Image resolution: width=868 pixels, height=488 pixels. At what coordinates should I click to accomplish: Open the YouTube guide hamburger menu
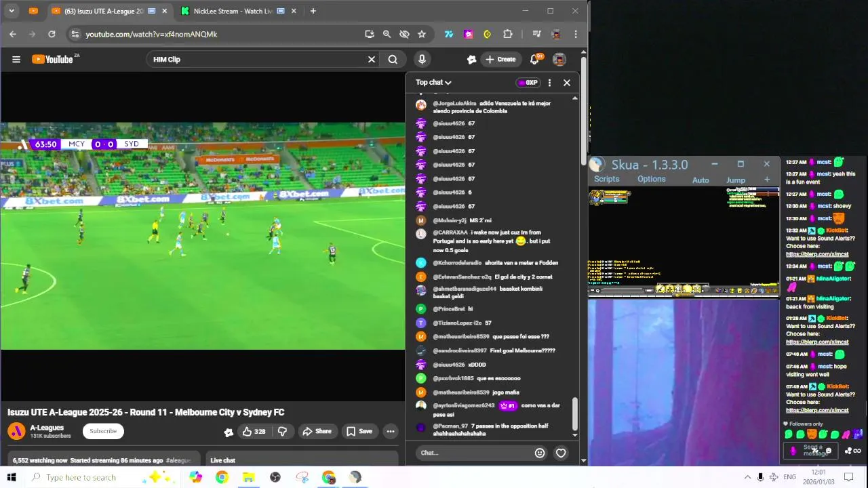click(16, 60)
